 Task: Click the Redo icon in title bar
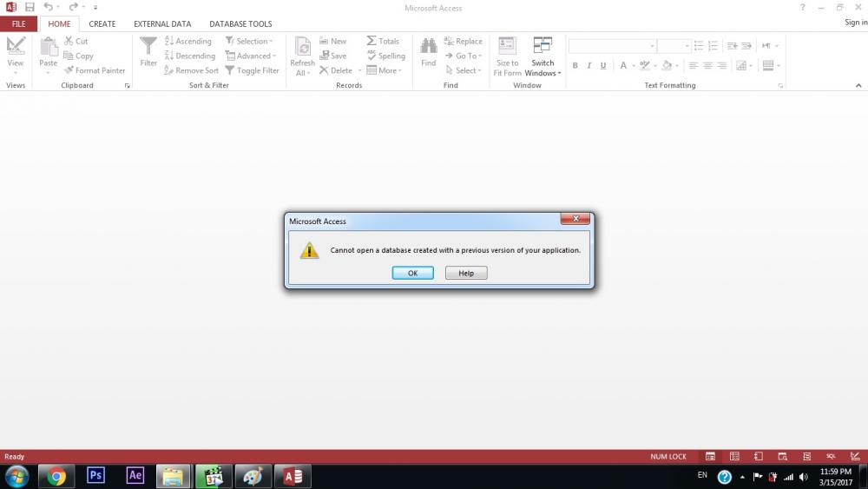73,7
